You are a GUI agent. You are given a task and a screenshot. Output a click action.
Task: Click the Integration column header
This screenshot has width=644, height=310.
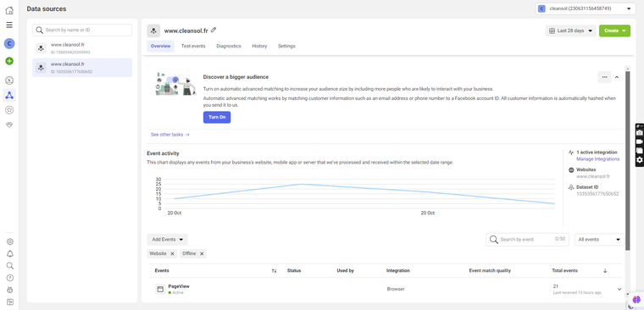pyautogui.click(x=398, y=270)
